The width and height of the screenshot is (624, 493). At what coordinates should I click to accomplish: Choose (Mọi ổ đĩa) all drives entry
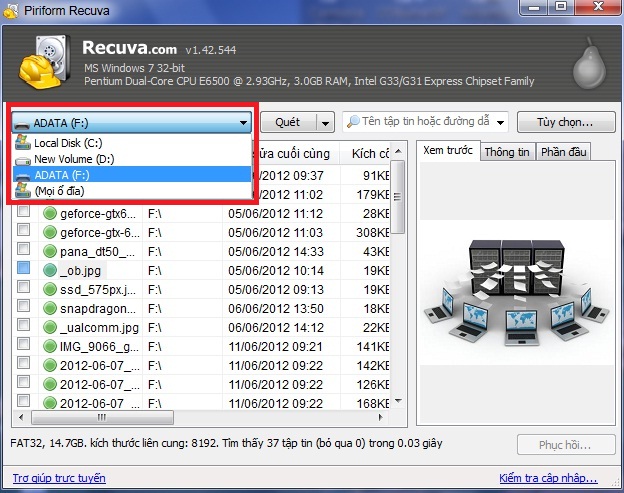coord(132,191)
